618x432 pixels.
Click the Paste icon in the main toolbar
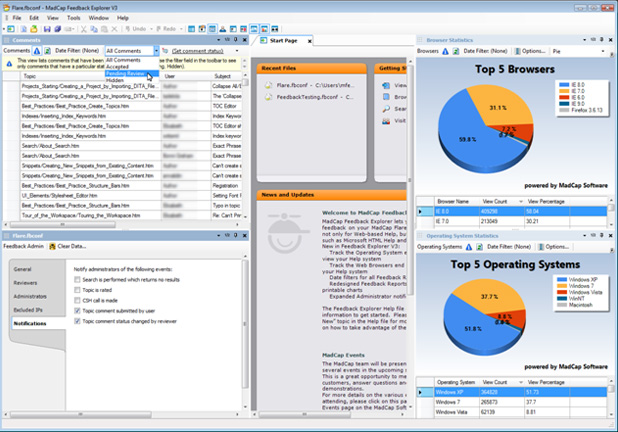[104, 29]
